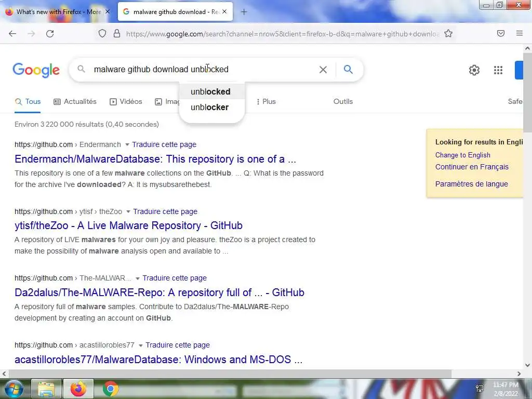The image size is (532, 399).
Task: Reload the current page
Action: point(50,34)
